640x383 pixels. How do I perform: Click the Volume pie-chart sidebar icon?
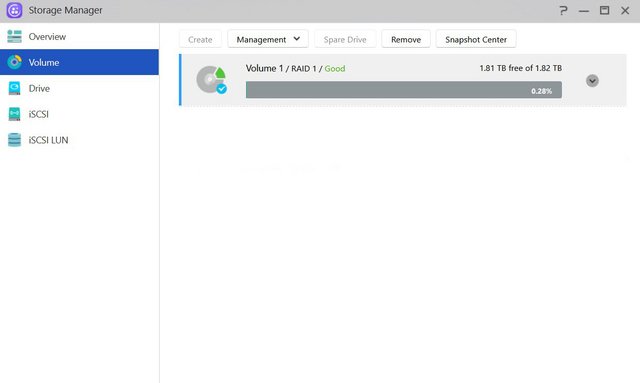click(x=14, y=62)
